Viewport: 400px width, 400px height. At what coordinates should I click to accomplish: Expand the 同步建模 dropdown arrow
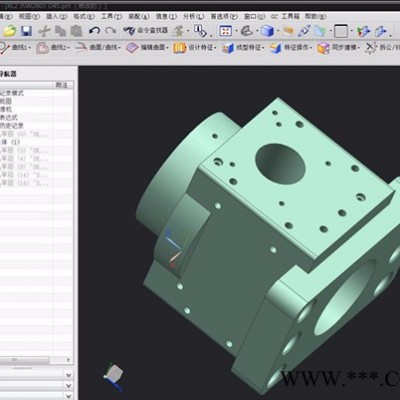point(359,48)
